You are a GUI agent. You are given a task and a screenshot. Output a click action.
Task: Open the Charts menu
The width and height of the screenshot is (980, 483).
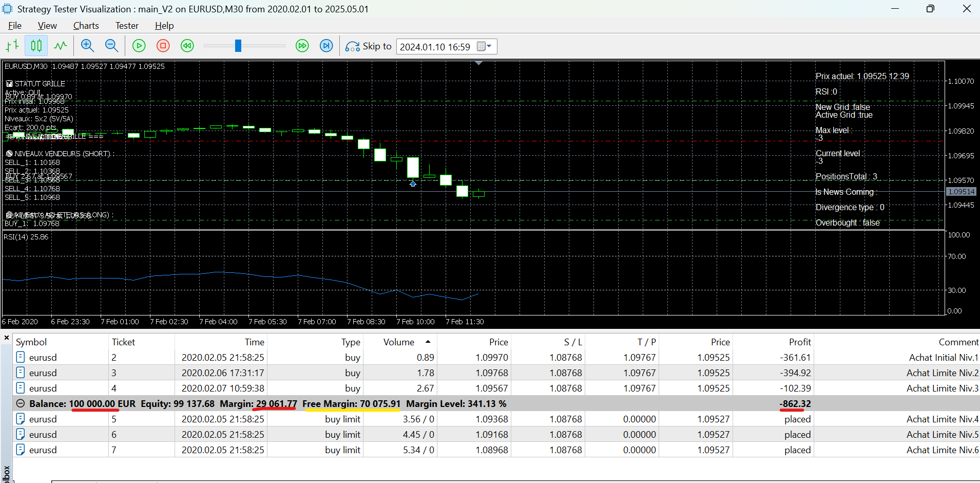[x=86, y=26]
